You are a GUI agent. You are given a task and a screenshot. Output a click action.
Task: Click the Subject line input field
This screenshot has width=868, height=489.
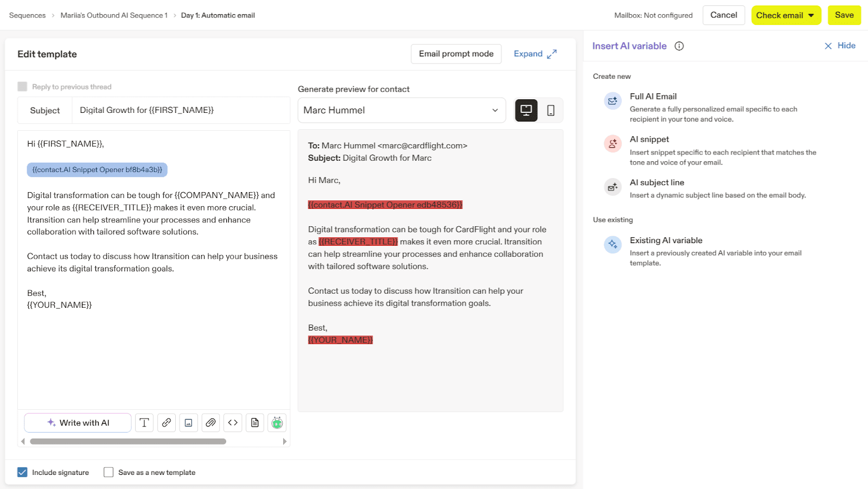click(x=181, y=110)
